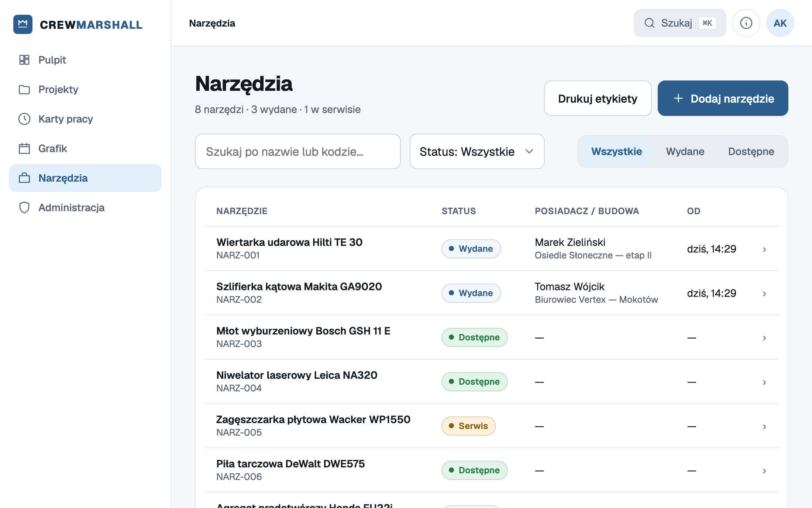Go to Pulpit in the sidebar
This screenshot has width=812, height=508.
click(85, 60)
